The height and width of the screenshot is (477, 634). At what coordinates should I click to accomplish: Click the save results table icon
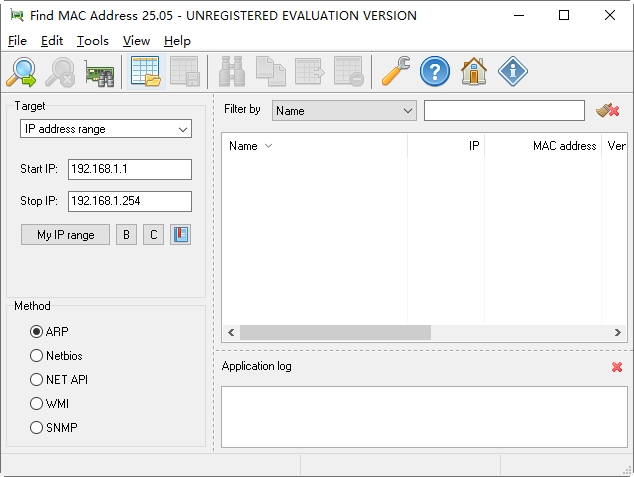tap(185, 72)
